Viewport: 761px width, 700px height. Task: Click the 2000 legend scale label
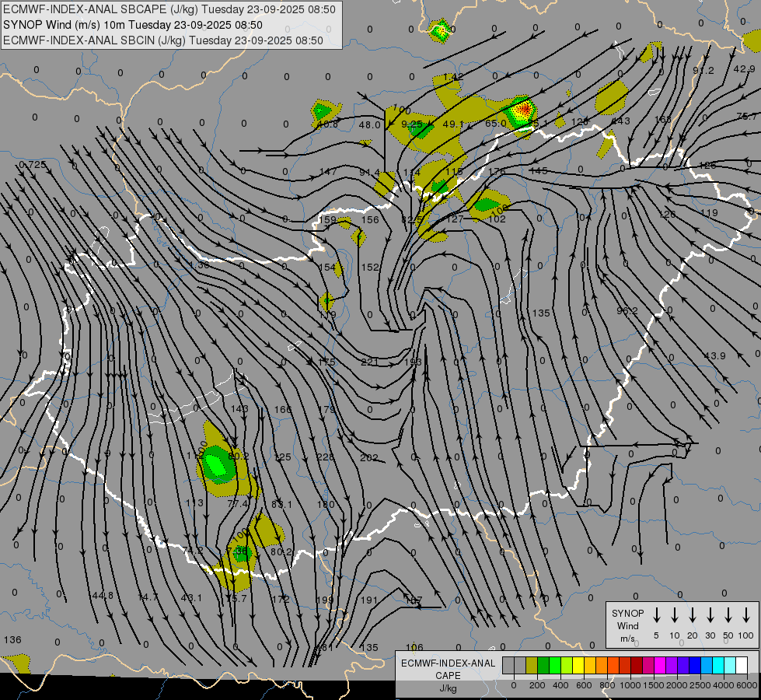pyautogui.click(x=676, y=685)
